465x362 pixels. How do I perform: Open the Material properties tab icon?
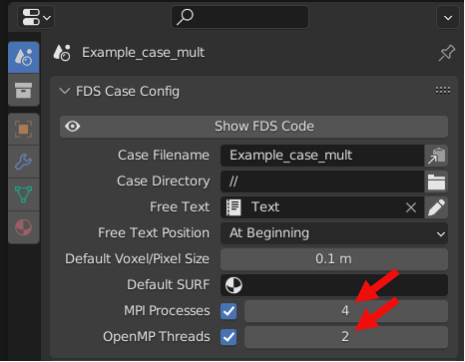click(x=23, y=227)
